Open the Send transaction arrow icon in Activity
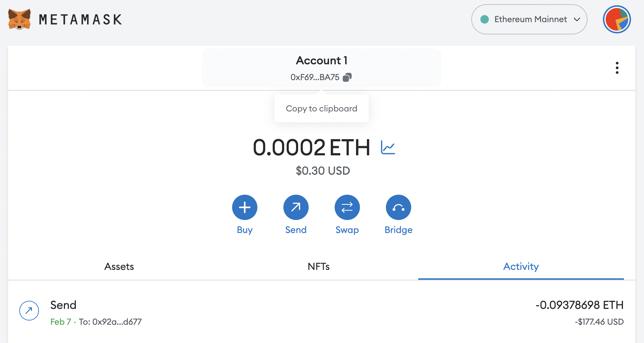The height and width of the screenshot is (343, 644). click(x=29, y=311)
